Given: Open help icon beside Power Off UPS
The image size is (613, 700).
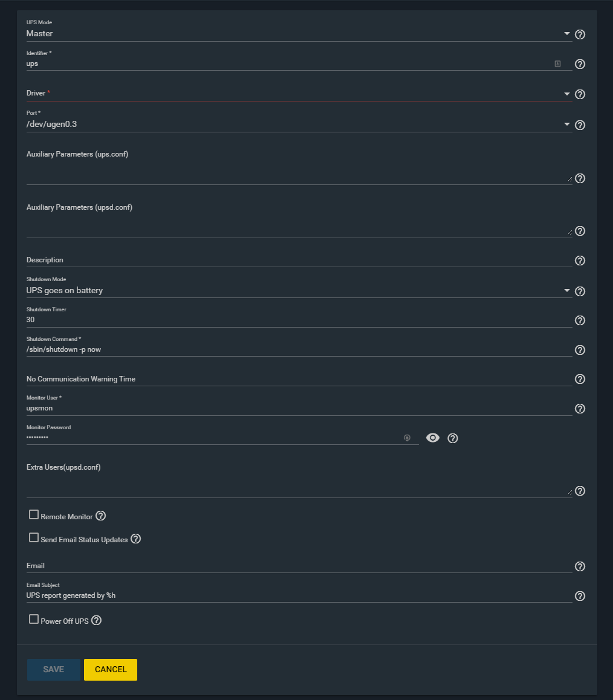Looking at the screenshot, I should (96, 620).
